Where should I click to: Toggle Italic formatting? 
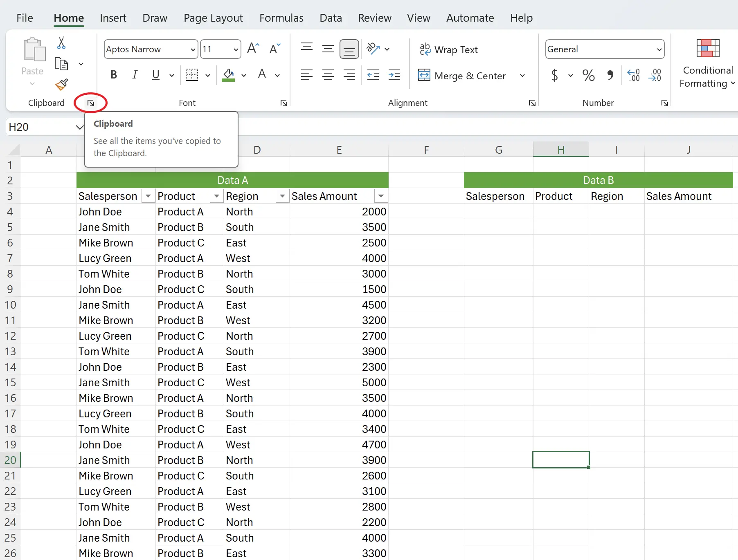click(x=135, y=75)
